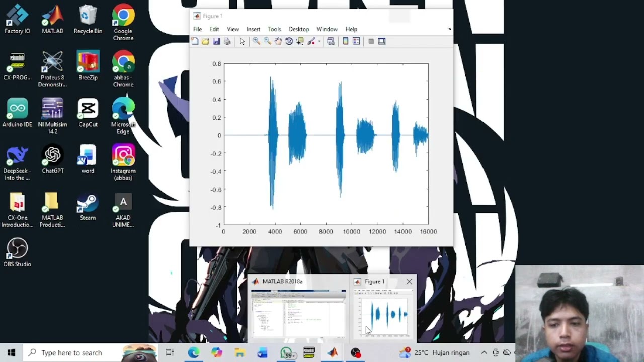Open the DeepSeek desktop shortcut

pos(17,163)
